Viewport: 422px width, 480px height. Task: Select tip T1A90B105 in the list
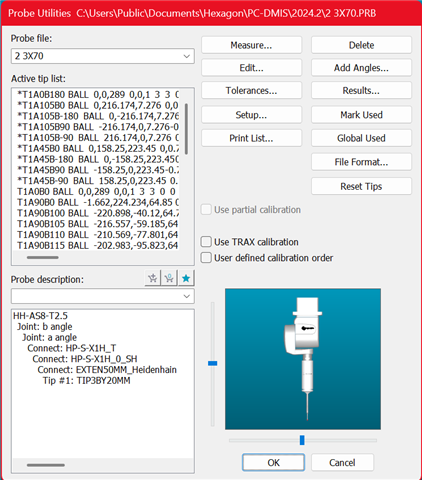tap(98, 224)
